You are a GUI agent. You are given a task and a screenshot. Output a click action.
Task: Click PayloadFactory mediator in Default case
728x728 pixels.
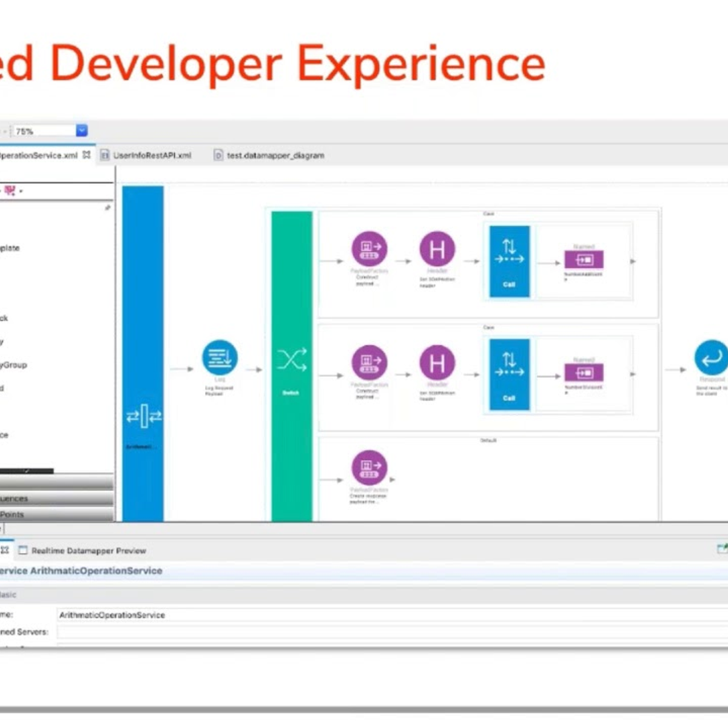click(369, 468)
